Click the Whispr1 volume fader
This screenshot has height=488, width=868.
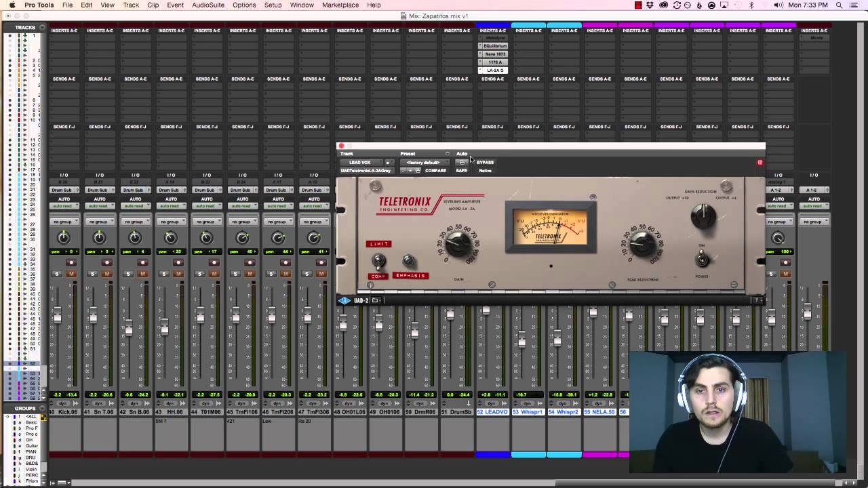click(x=521, y=340)
